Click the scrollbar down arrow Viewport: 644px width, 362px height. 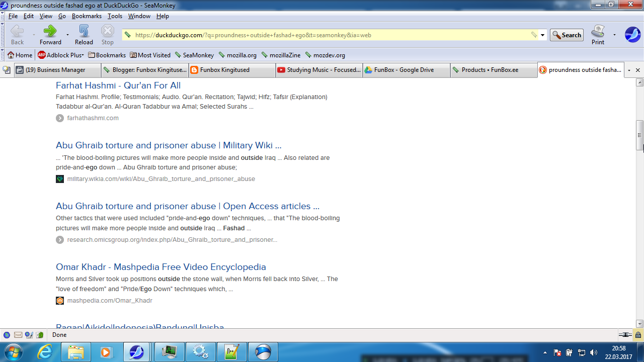(x=640, y=324)
